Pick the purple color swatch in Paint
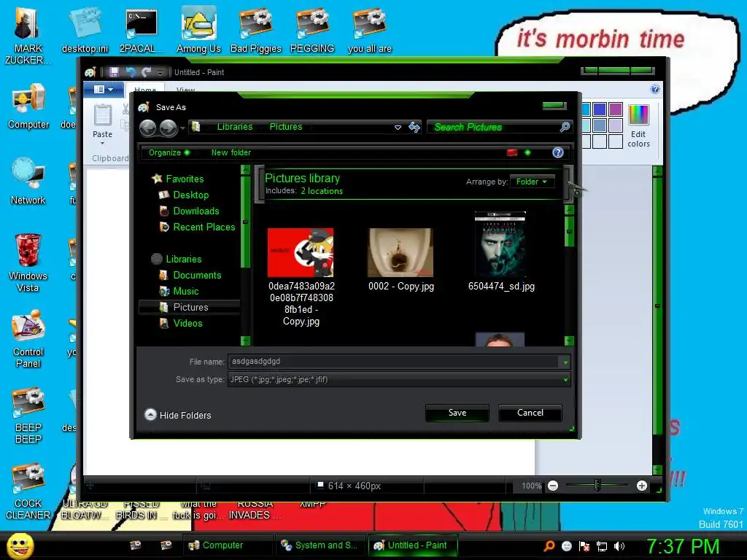The height and width of the screenshot is (560, 747). point(616,109)
